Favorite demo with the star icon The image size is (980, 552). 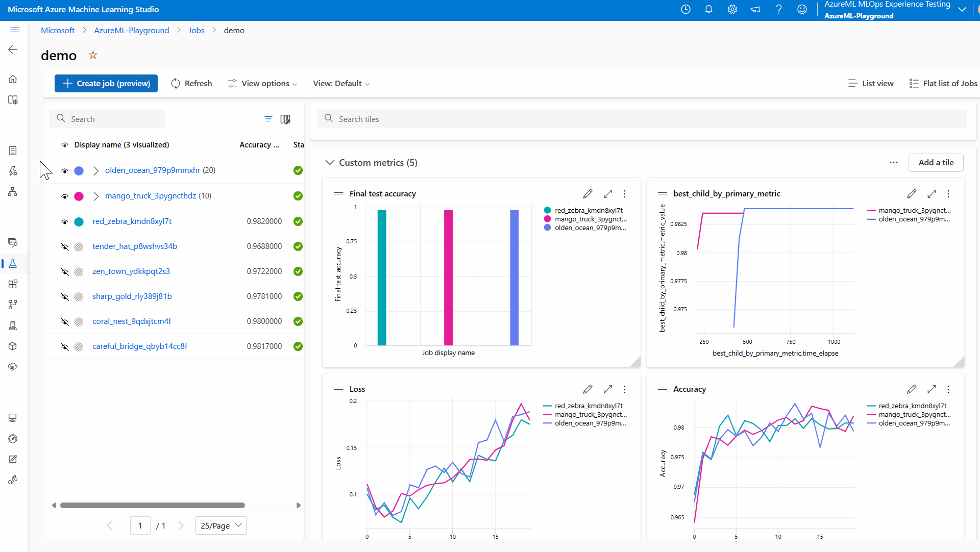coord(93,55)
